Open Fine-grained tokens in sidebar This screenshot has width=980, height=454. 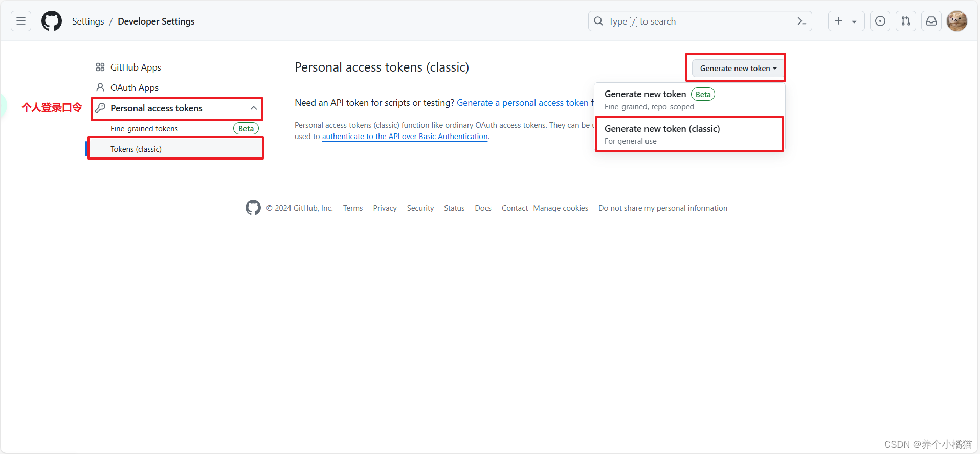coord(144,129)
